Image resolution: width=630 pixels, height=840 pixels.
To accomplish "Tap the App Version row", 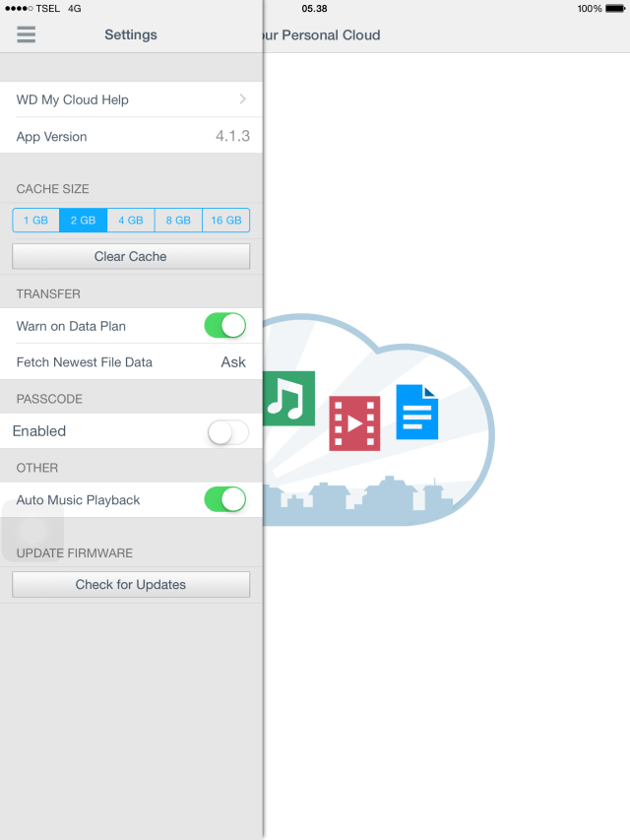I will 131,136.
